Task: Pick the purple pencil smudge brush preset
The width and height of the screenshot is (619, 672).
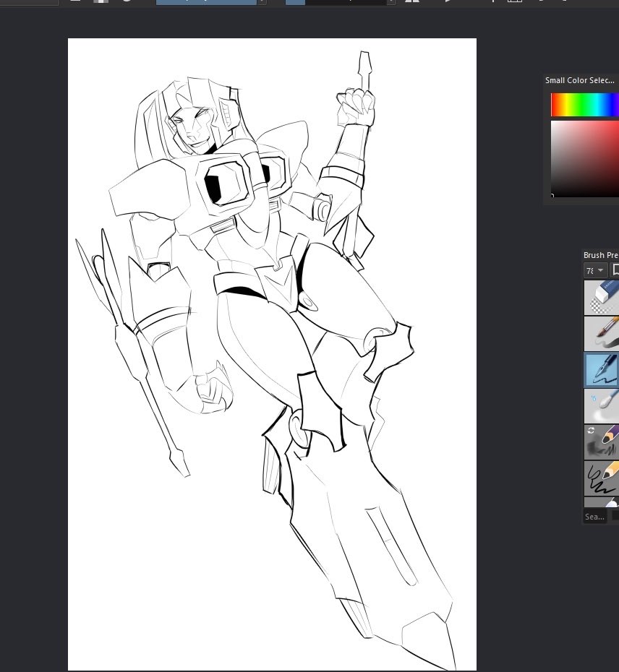Action: click(602, 441)
